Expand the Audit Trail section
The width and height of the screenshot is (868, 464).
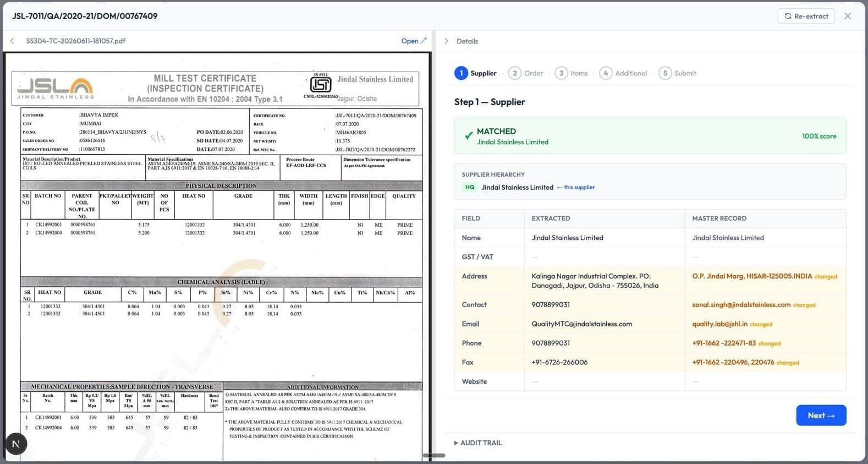pyautogui.click(x=478, y=443)
